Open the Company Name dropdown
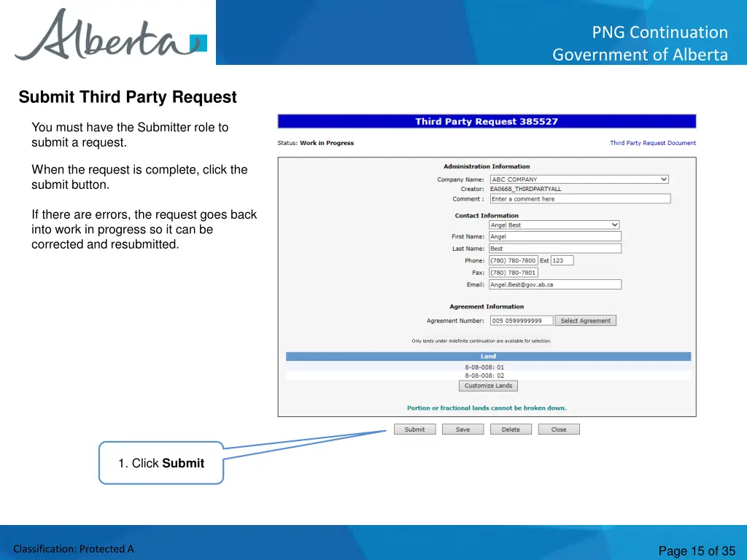 tap(579, 179)
